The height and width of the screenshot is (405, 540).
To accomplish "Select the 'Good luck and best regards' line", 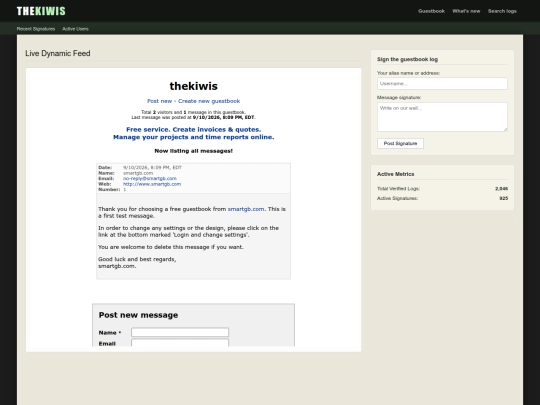I will point(137,259).
